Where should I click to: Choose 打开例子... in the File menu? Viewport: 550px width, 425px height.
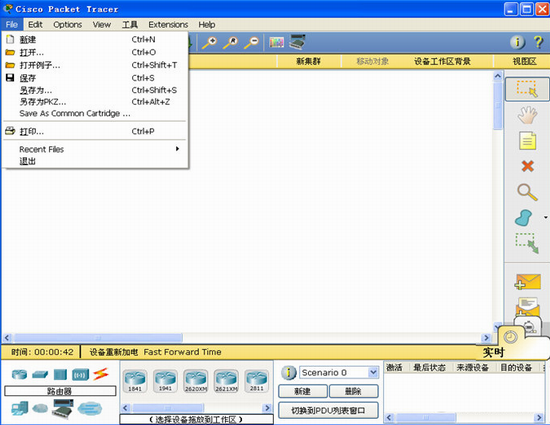point(95,65)
